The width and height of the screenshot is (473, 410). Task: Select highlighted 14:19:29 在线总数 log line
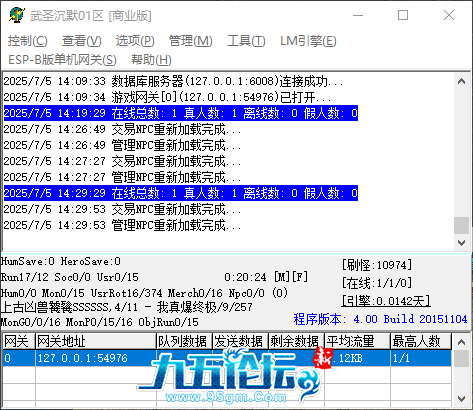(x=181, y=113)
